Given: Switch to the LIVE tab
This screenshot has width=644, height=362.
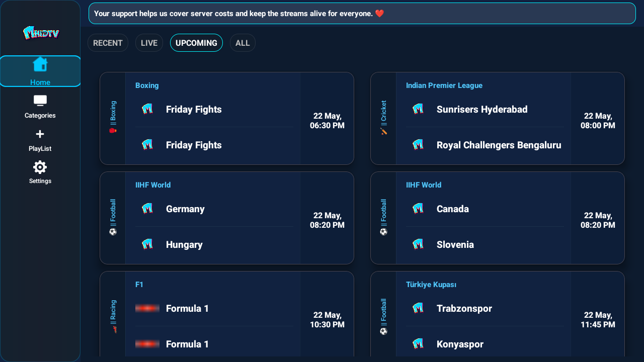Looking at the screenshot, I should point(149,43).
